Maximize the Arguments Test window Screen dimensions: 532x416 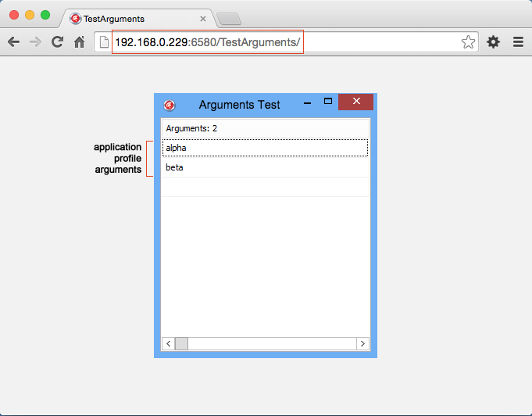click(x=328, y=101)
